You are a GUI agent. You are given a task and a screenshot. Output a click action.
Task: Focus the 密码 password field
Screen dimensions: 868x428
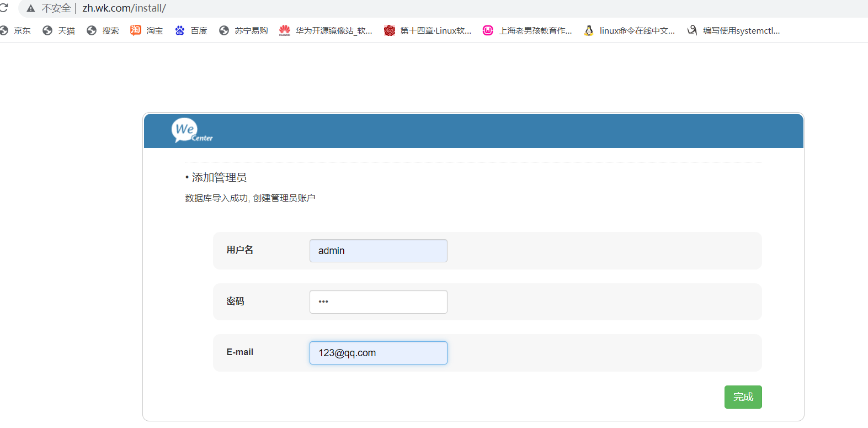tap(379, 302)
